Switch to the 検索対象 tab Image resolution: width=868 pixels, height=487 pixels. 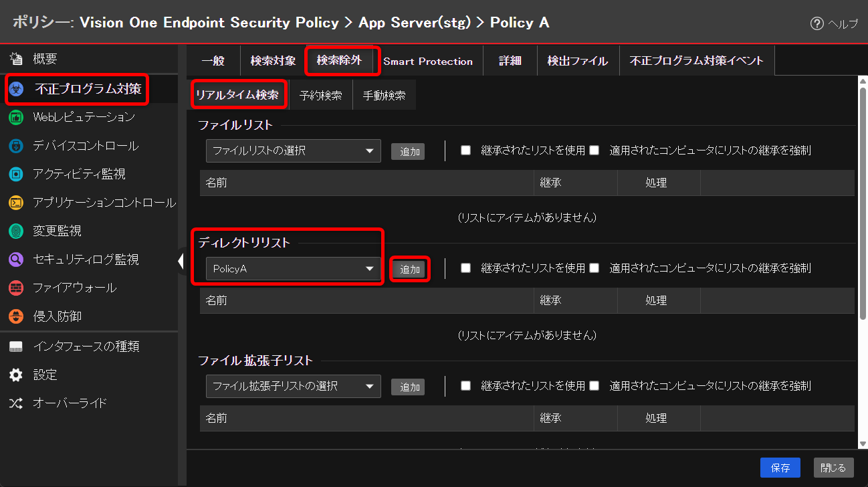tap(274, 61)
